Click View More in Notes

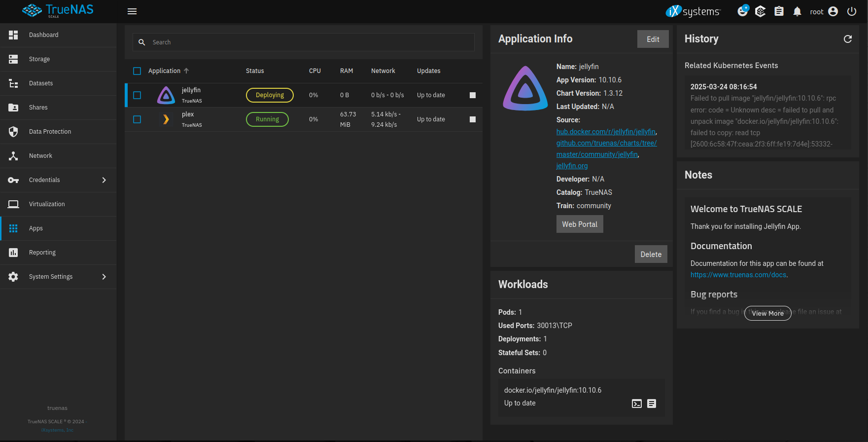click(x=768, y=313)
